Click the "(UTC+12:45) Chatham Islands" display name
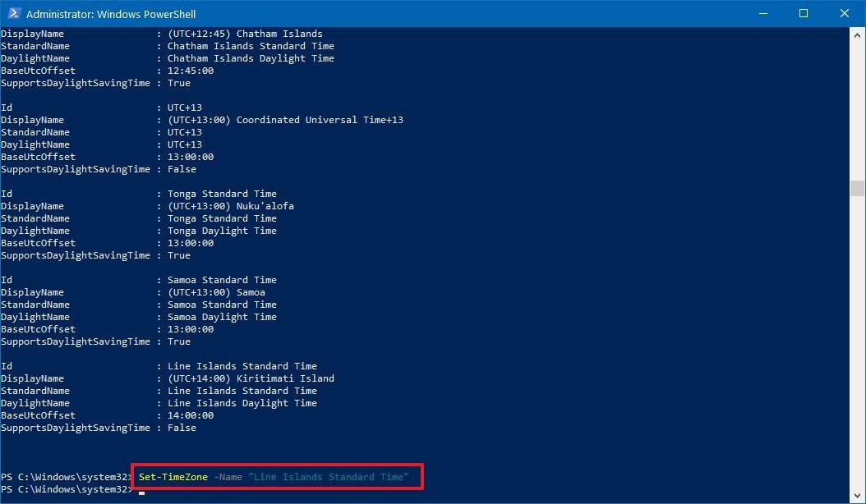866x504 pixels. pos(245,34)
